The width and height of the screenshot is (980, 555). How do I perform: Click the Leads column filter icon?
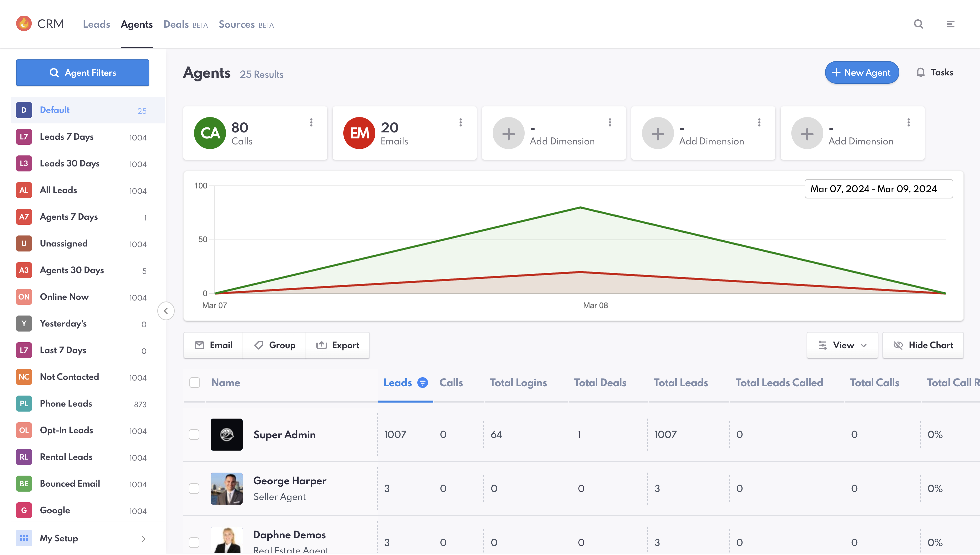[422, 382]
